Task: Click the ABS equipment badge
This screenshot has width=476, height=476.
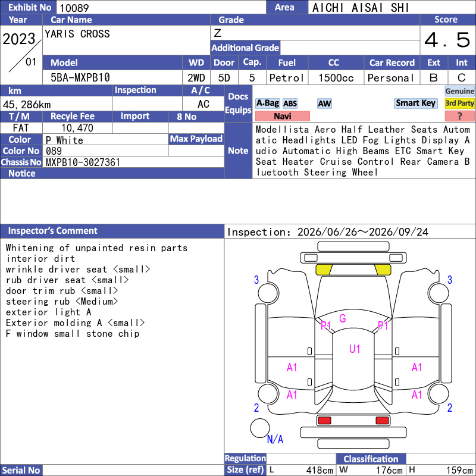Action: pos(290,104)
